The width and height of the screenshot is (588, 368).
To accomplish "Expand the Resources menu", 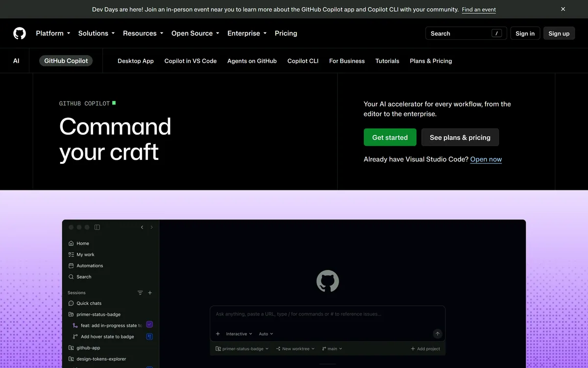I will (x=143, y=33).
